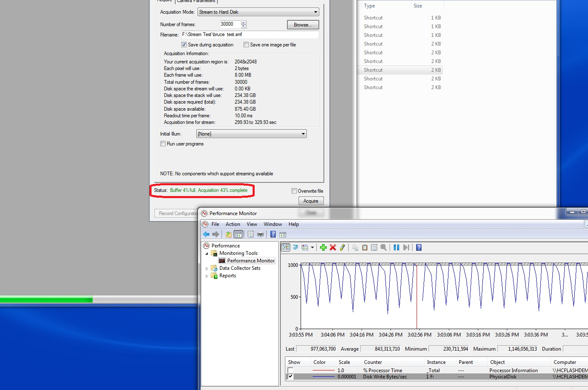The height and width of the screenshot is (390, 588).
Task: Click the Filename input field
Action: [x=250, y=35]
